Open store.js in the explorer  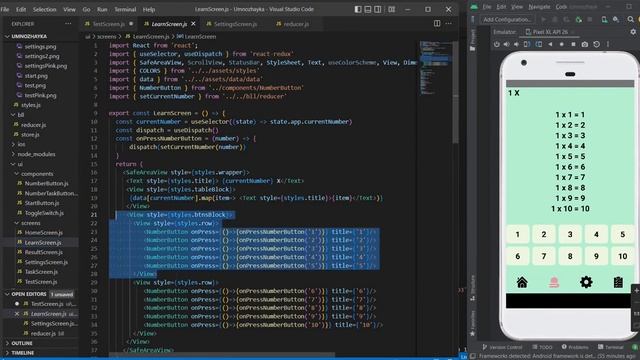click(30, 134)
